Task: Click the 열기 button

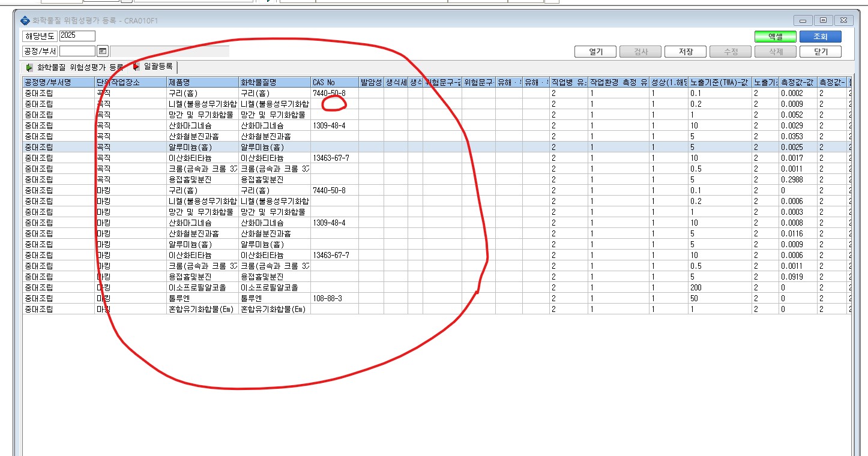Action: tap(595, 52)
